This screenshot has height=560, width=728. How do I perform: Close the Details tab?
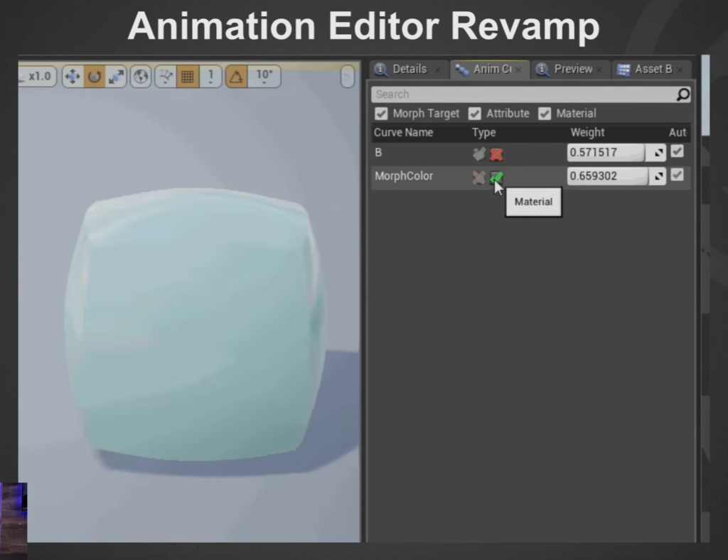[437, 70]
